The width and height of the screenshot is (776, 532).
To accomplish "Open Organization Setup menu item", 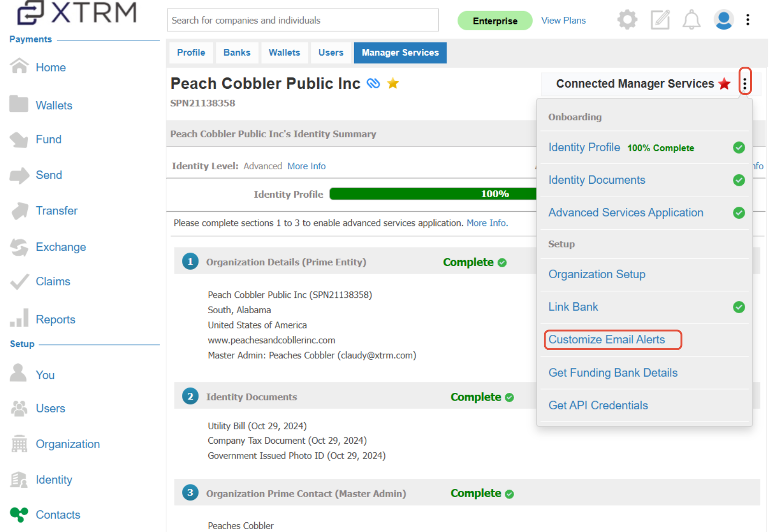I will click(597, 274).
